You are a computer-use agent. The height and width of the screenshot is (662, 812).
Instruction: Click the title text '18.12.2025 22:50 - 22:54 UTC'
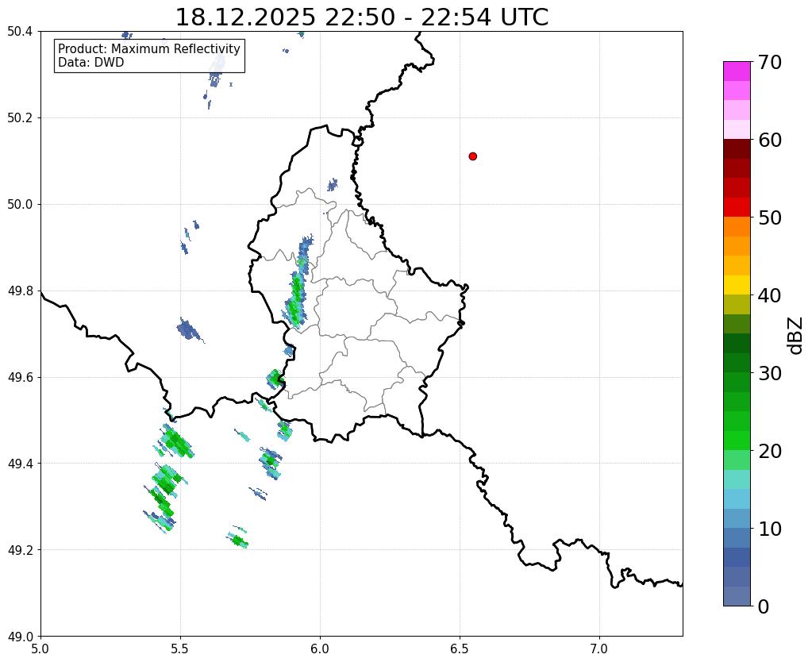click(x=361, y=17)
